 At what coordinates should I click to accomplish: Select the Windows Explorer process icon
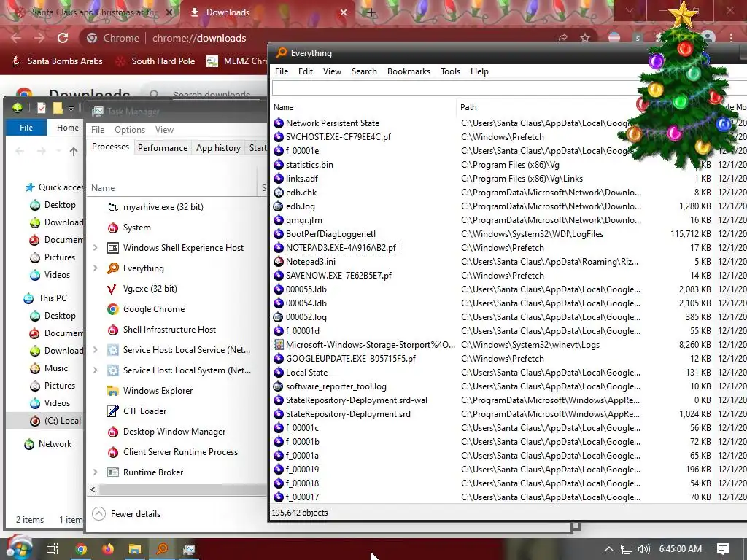click(112, 391)
